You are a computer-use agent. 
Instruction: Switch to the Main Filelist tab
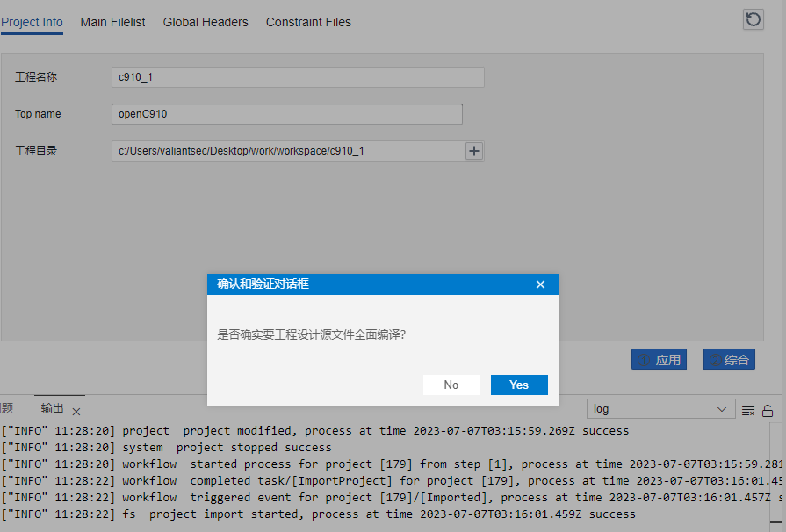pos(112,22)
